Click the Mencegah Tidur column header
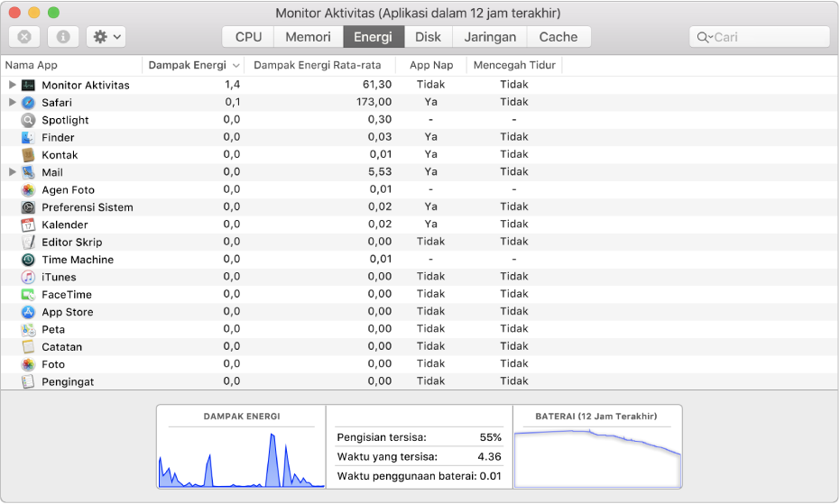840x504 pixels. (x=514, y=65)
